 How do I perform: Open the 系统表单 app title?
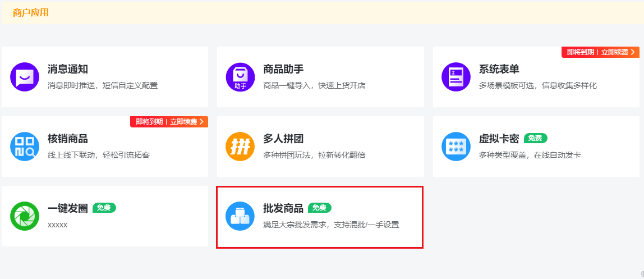[499, 69]
